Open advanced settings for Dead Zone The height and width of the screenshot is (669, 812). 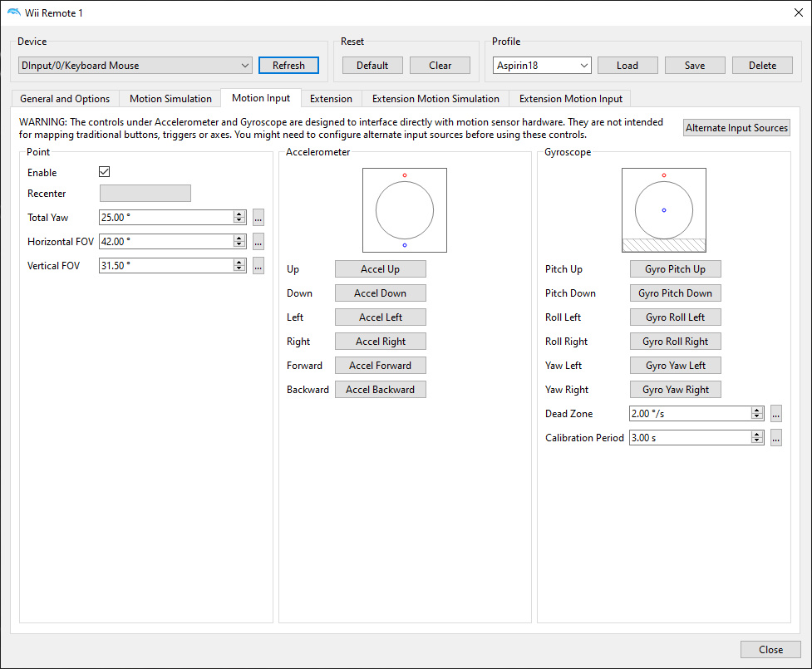(x=775, y=414)
